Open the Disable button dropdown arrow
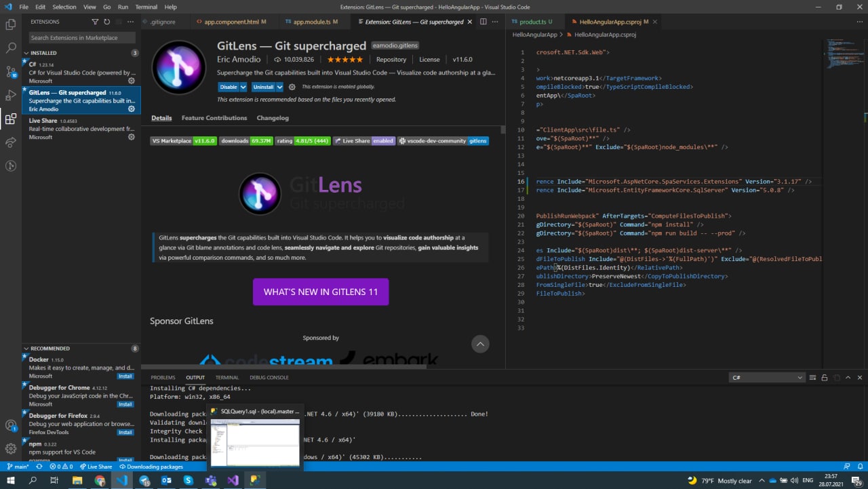This screenshot has width=868, height=489. click(243, 87)
